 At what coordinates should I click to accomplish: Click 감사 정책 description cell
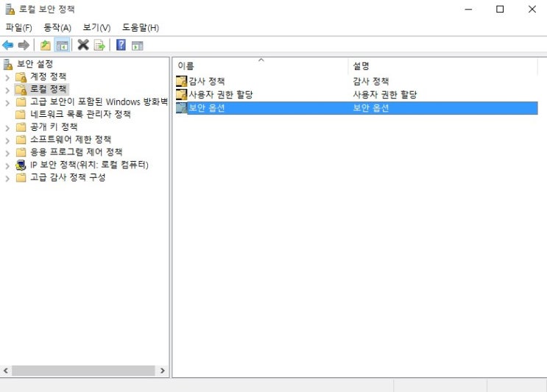point(370,81)
